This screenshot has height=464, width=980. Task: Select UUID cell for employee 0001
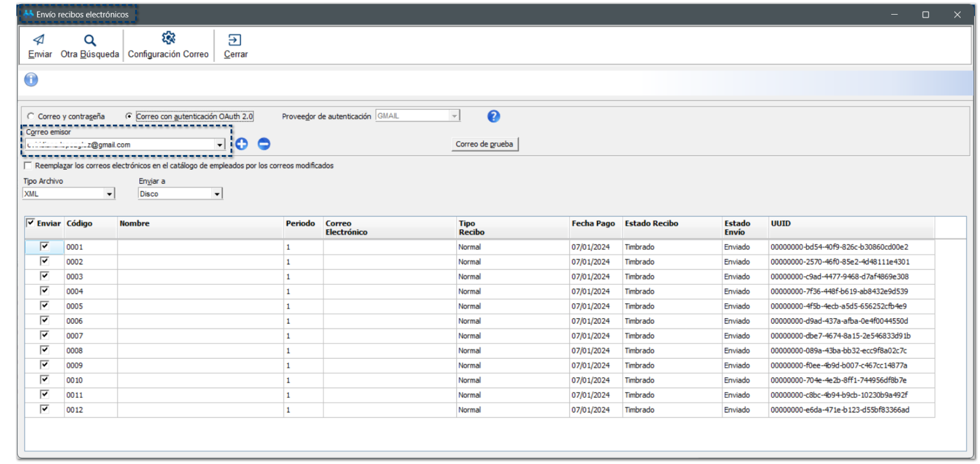coord(839,247)
